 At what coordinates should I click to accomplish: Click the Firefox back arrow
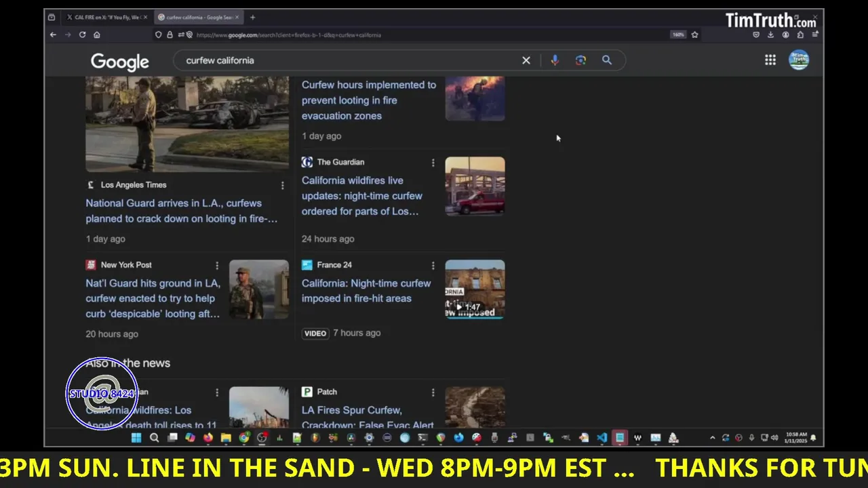pyautogui.click(x=53, y=35)
